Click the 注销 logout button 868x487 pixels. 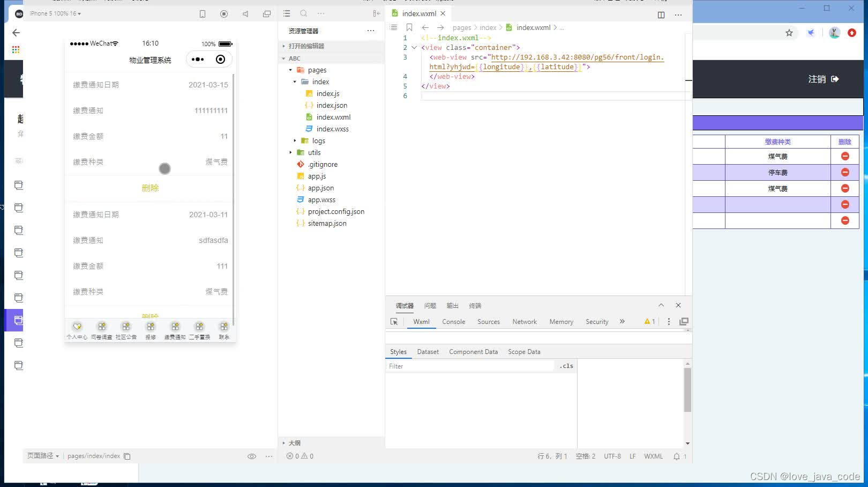[824, 79]
